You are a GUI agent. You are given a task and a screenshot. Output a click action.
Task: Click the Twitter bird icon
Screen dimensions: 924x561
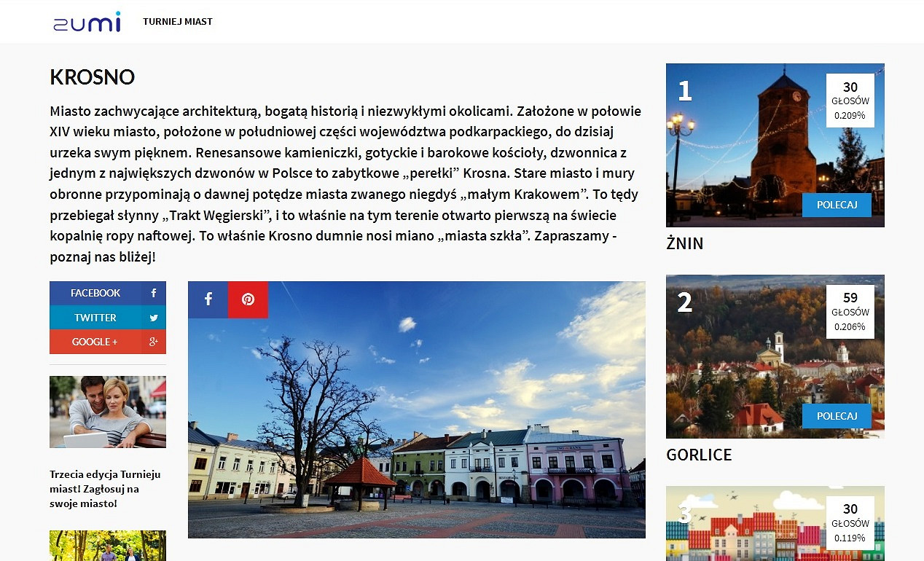pos(153,318)
